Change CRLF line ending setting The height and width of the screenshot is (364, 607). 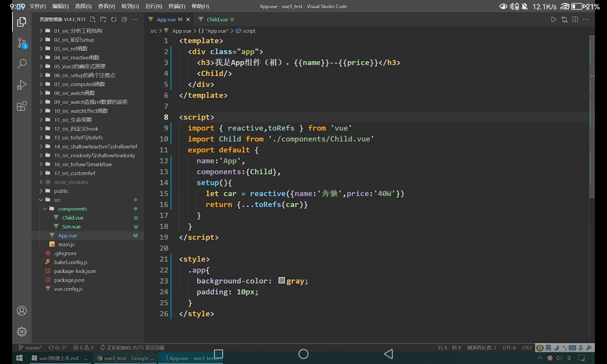(527, 348)
